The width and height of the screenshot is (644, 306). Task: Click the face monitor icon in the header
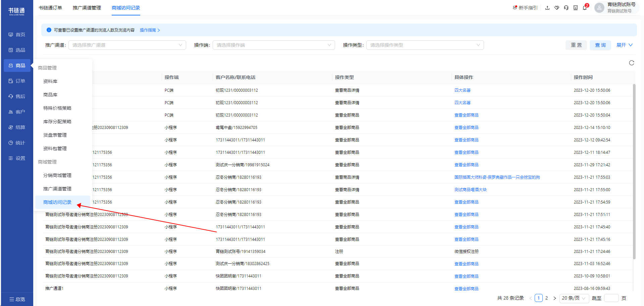tap(576, 8)
